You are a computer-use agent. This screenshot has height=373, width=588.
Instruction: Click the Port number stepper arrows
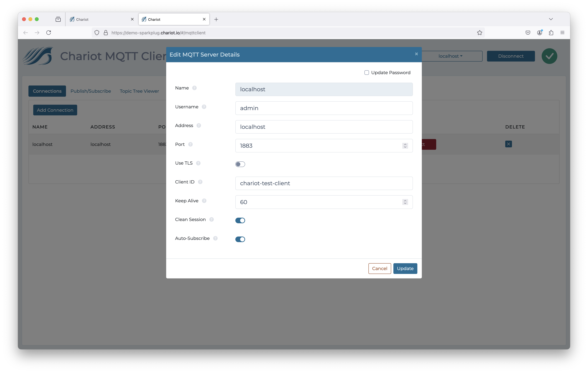tap(405, 146)
